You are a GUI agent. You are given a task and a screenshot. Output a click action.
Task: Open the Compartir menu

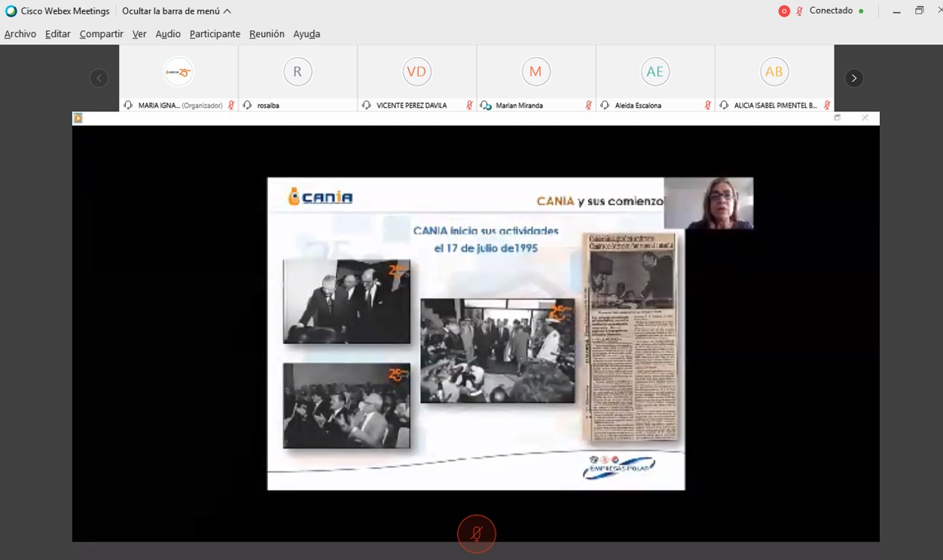point(101,34)
